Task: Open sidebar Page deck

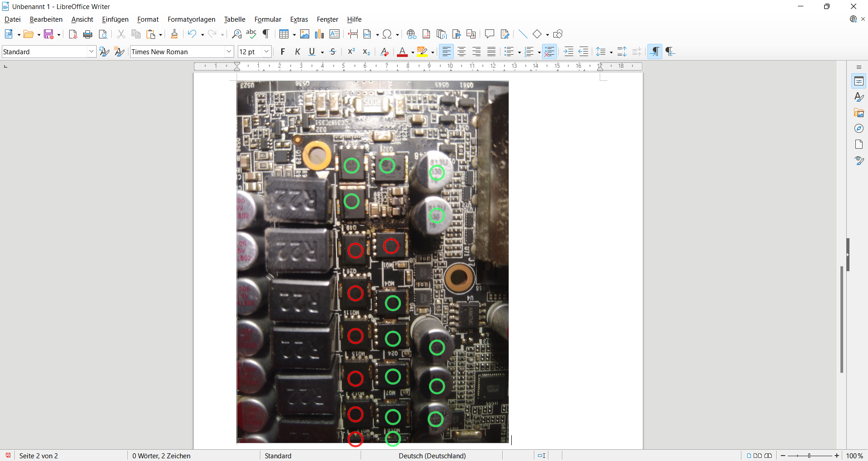Action: pyautogui.click(x=859, y=145)
